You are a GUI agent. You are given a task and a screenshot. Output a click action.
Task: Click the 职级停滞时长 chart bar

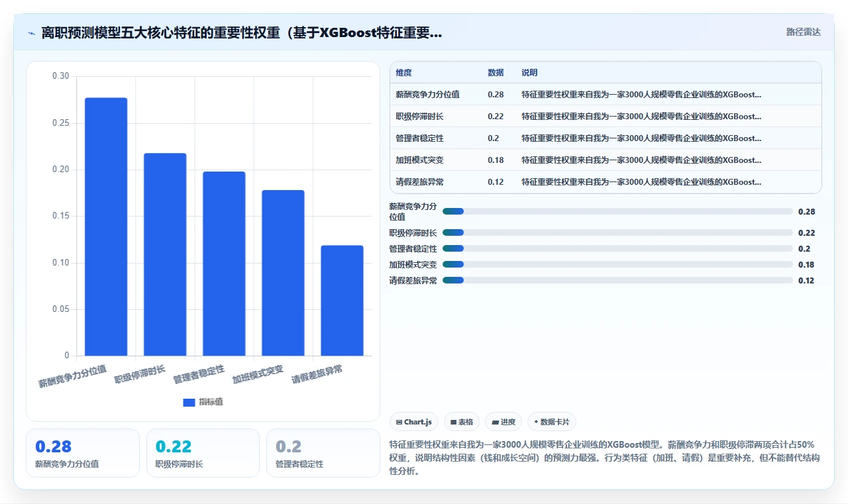[165, 254]
